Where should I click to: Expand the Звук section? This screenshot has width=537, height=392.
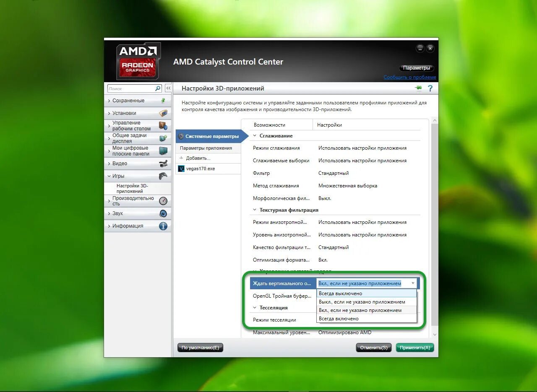click(109, 213)
